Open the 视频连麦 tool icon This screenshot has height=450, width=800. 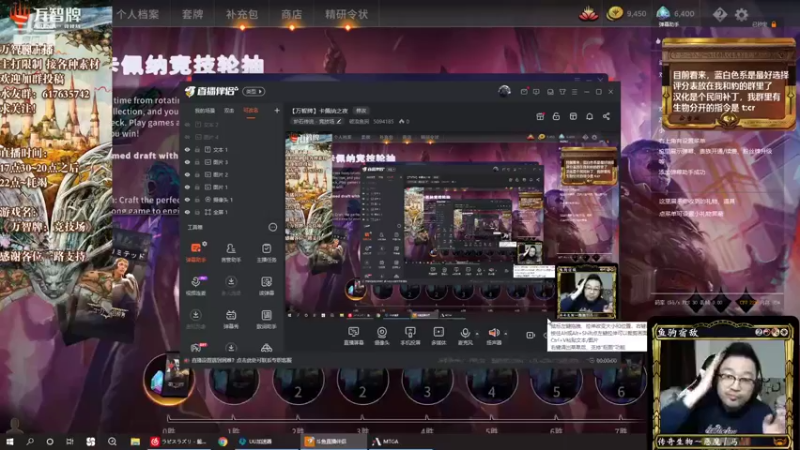(x=196, y=285)
